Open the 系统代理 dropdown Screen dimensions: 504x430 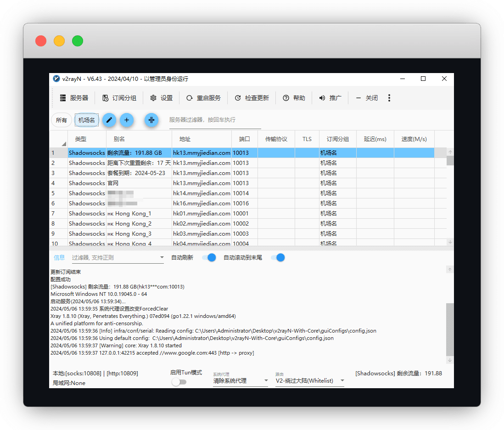tap(241, 381)
